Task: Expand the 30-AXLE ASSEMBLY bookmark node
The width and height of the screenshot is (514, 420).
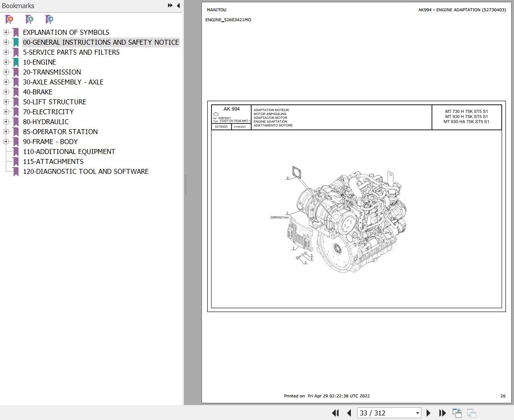Action: pyautogui.click(x=6, y=82)
